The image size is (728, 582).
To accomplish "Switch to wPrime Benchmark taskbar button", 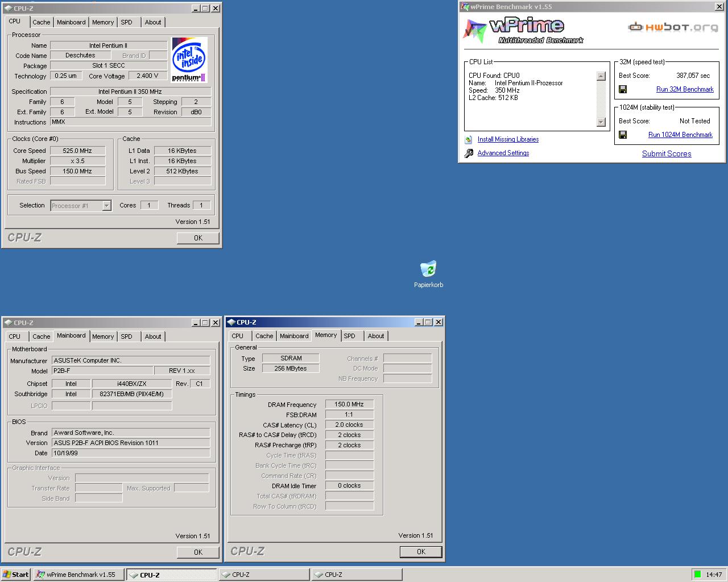I will point(78,575).
